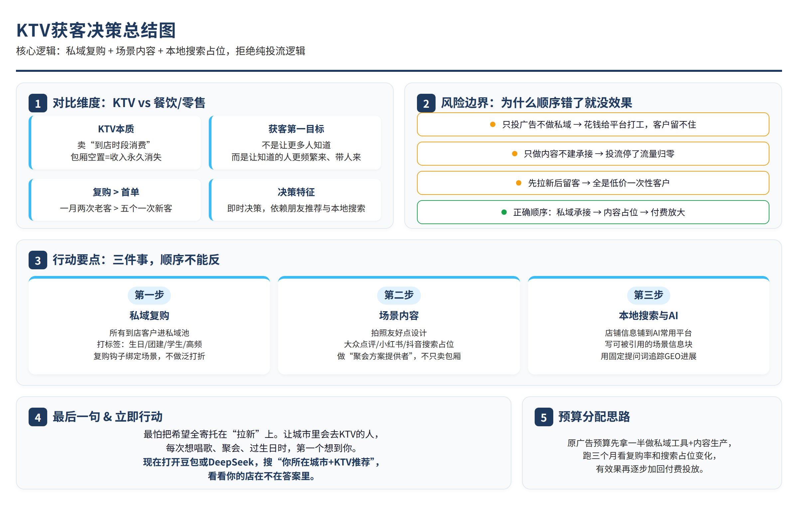Click the orange bullet before 只投广告不做私域
Screen dimensions: 798x532
(x=493, y=124)
